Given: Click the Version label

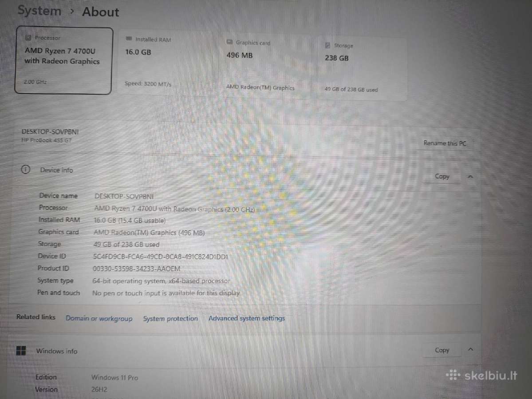Looking at the screenshot, I should coord(47,389).
